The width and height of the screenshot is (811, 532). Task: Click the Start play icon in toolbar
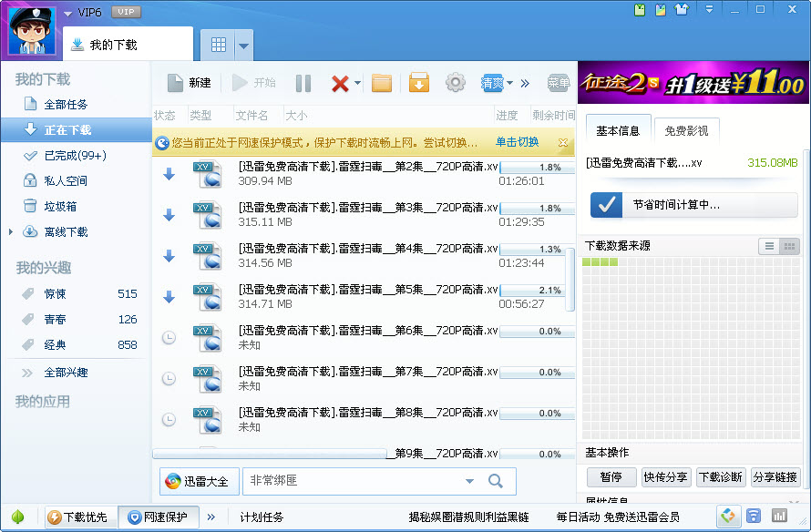click(x=239, y=83)
